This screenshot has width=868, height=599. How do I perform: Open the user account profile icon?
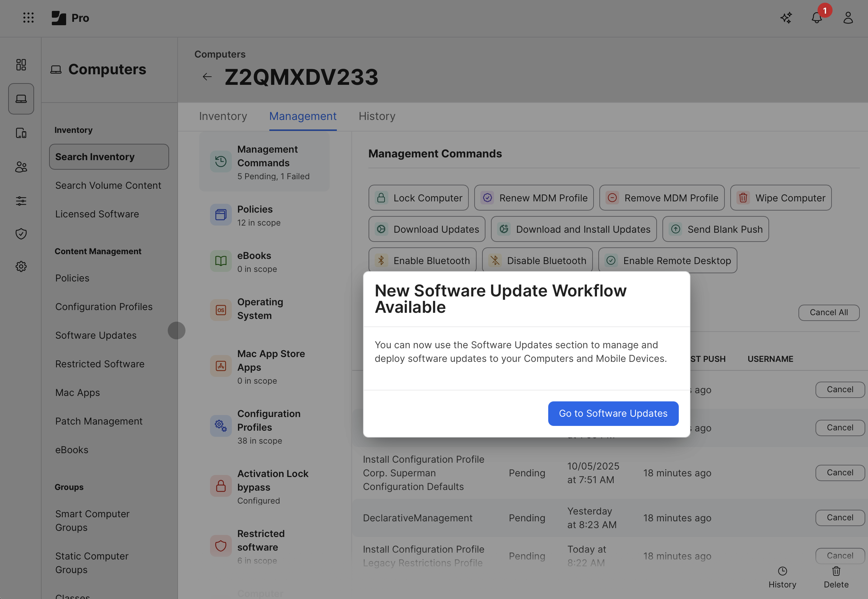pos(848,18)
